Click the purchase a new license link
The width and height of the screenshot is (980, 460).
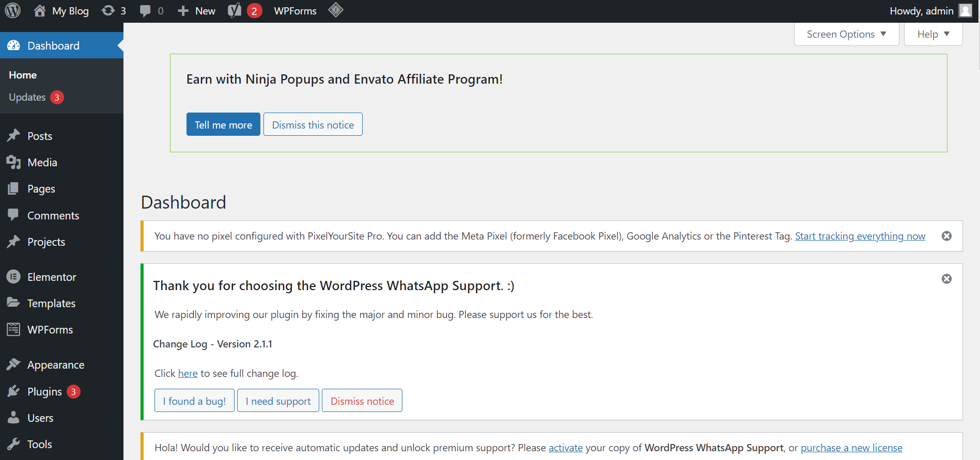[851, 448]
